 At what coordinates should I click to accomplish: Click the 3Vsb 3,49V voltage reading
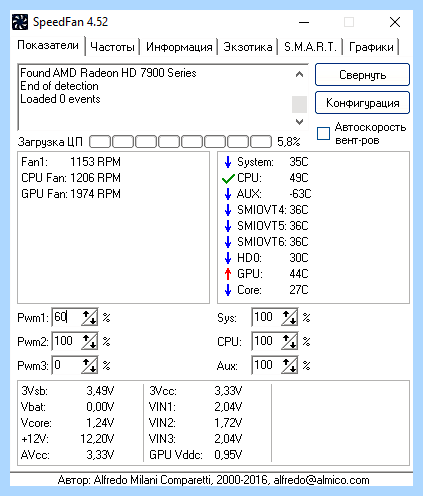tap(67, 391)
